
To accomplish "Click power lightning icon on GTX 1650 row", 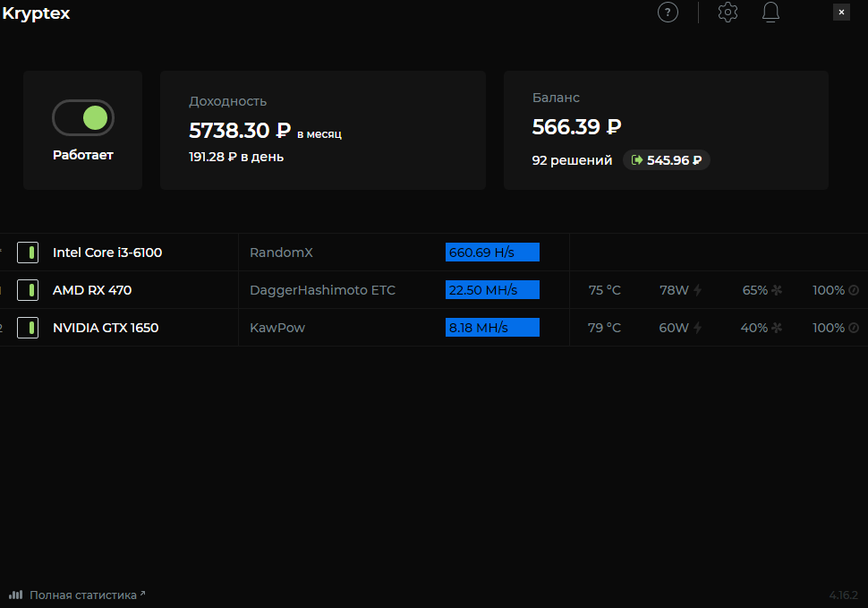I will click(x=697, y=328).
